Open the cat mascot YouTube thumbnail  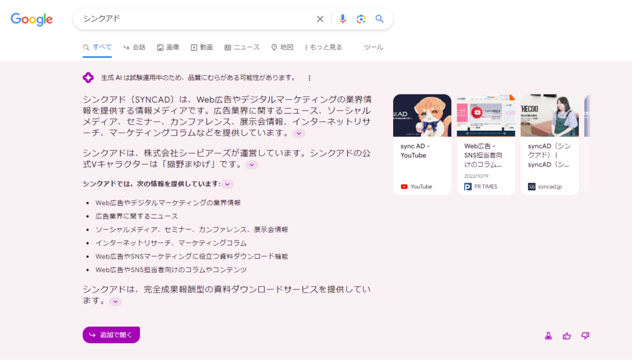pyautogui.click(x=422, y=115)
